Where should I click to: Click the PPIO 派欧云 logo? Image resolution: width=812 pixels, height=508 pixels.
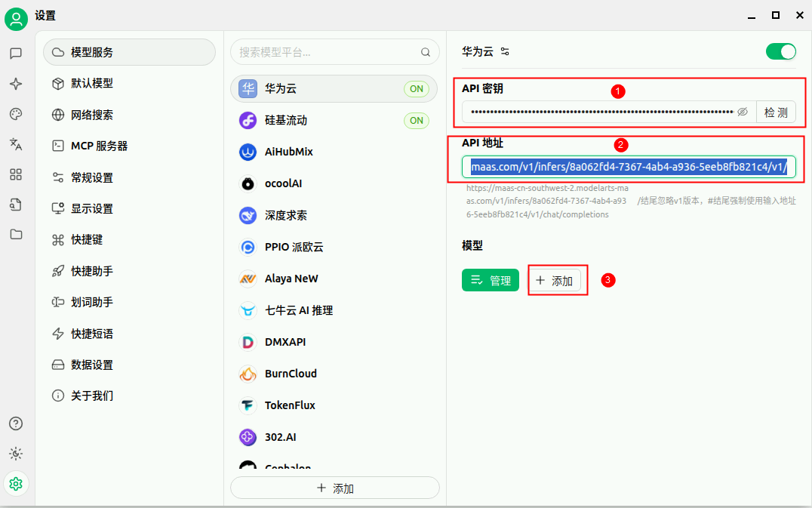248,247
